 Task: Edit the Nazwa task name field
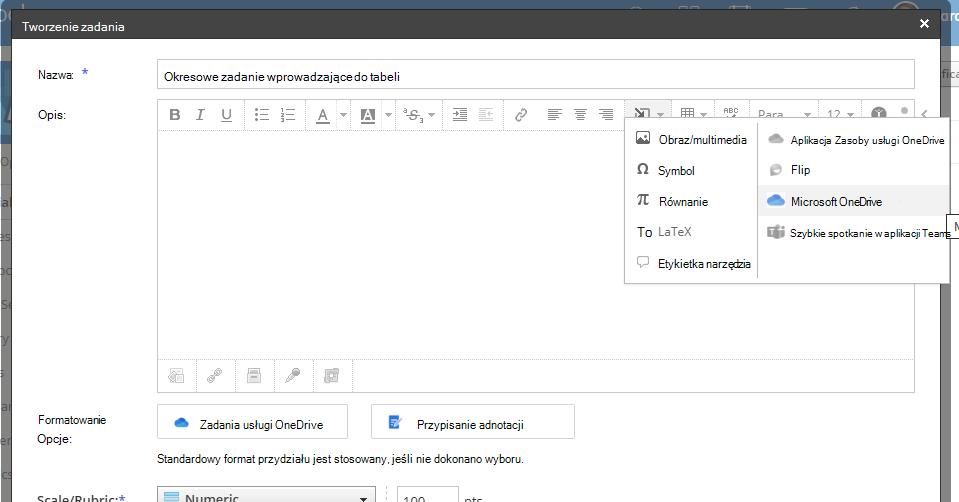[536, 75]
